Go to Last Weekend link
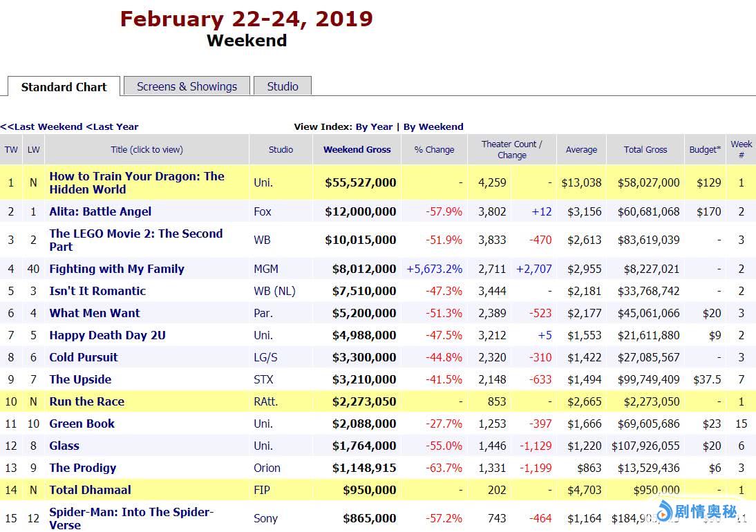756x532 pixels. point(41,126)
